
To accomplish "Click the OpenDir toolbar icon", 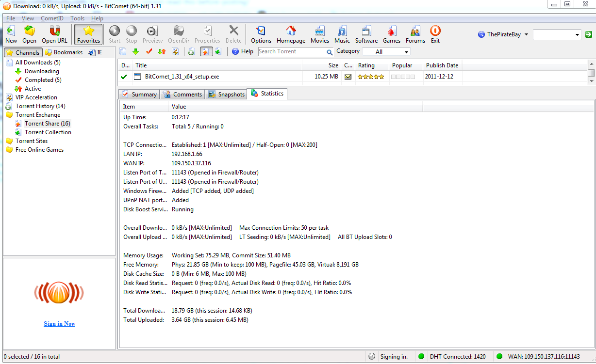I will (178, 34).
